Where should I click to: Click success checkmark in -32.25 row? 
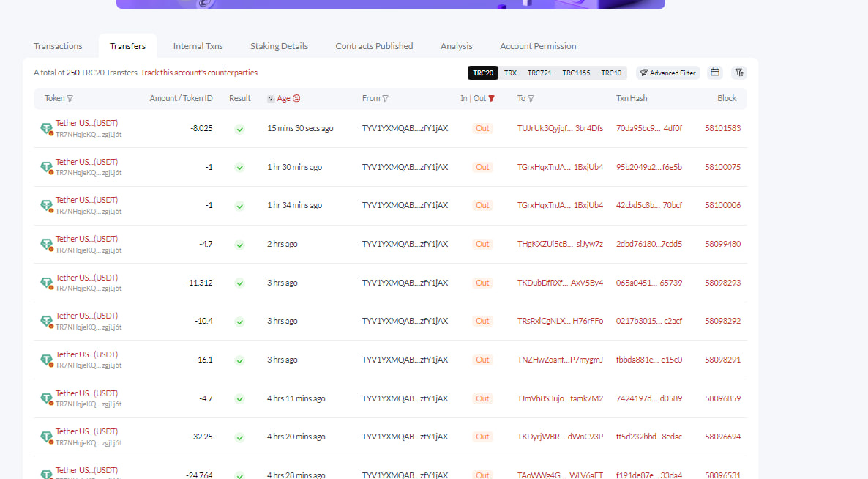(240, 437)
